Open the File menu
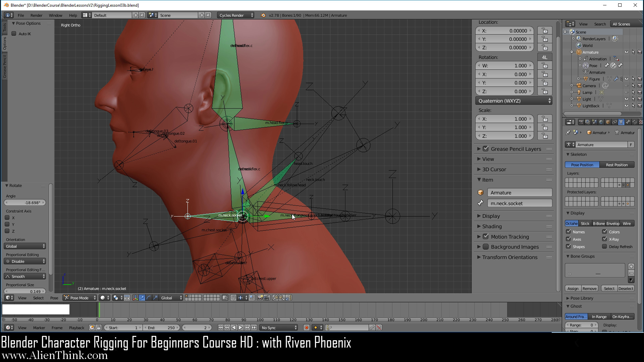 21,15
